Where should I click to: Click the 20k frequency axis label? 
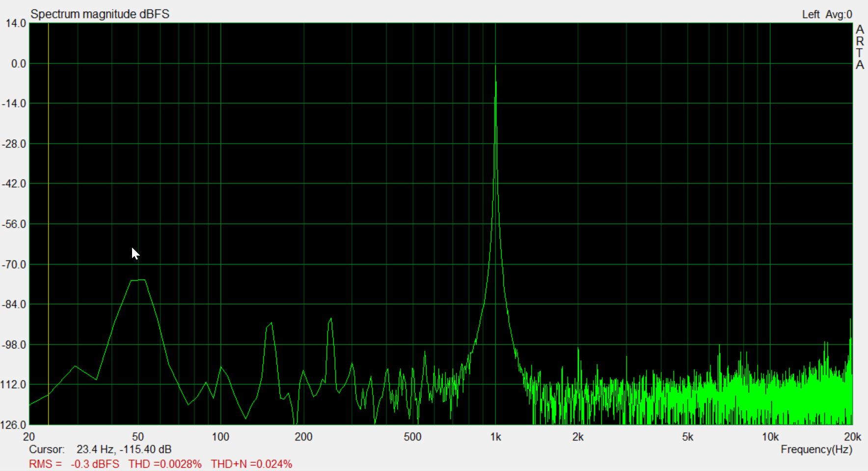pos(852,437)
